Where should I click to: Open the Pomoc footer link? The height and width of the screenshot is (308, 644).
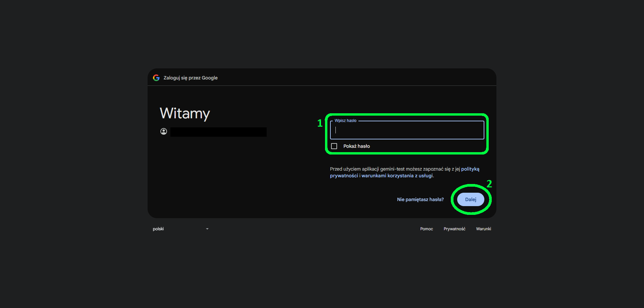(427, 229)
